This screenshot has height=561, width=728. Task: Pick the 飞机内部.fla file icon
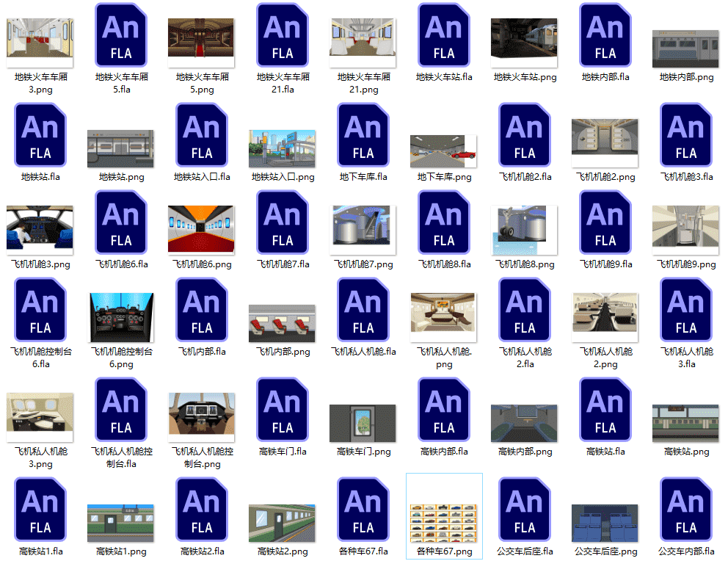click(202, 311)
